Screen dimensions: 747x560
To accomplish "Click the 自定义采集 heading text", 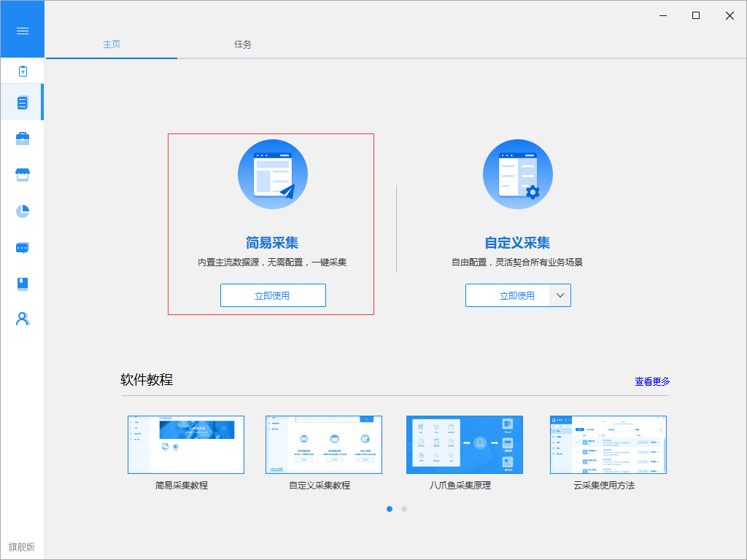I will 517,243.
